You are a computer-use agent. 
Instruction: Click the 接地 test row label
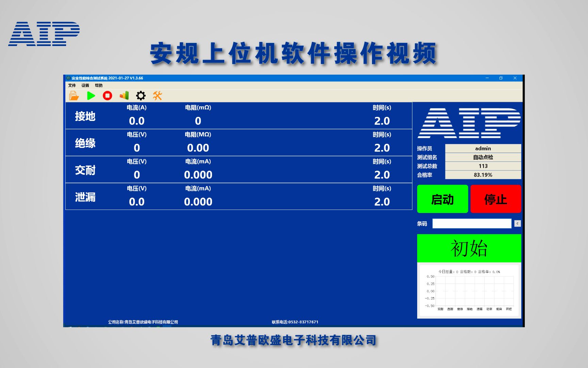click(85, 116)
